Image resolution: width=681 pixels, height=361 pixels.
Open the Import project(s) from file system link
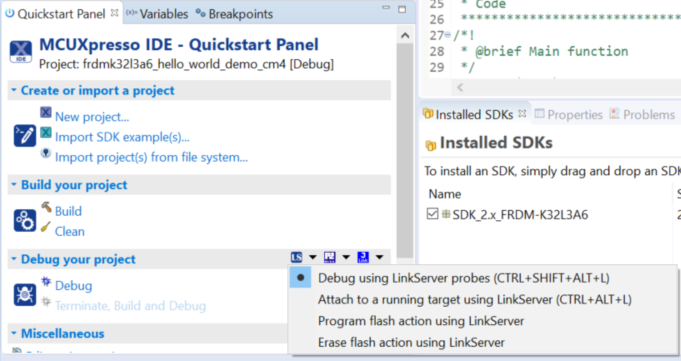point(151,157)
